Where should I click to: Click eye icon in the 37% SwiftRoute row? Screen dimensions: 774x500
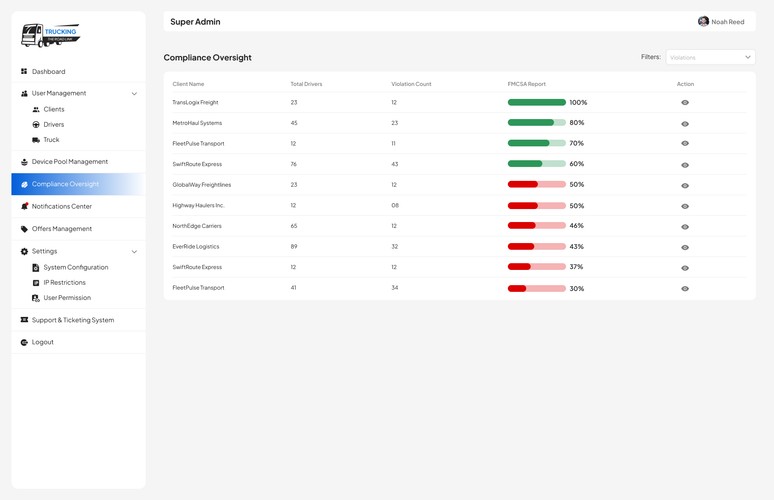pos(685,268)
